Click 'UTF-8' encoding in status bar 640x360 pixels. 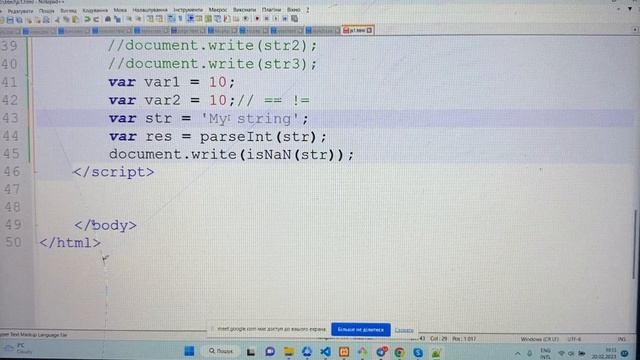(574, 339)
